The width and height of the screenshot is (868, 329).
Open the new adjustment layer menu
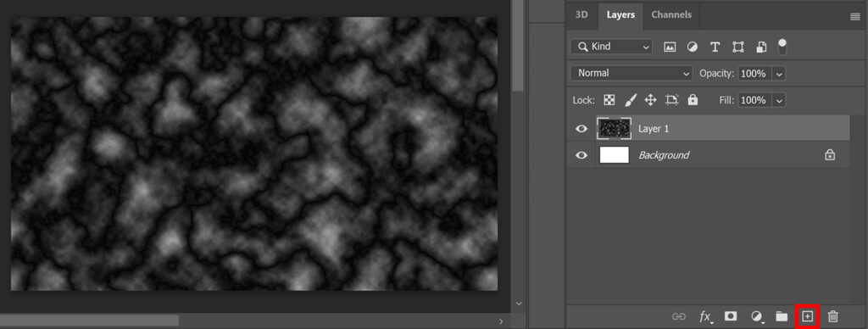pos(756,316)
